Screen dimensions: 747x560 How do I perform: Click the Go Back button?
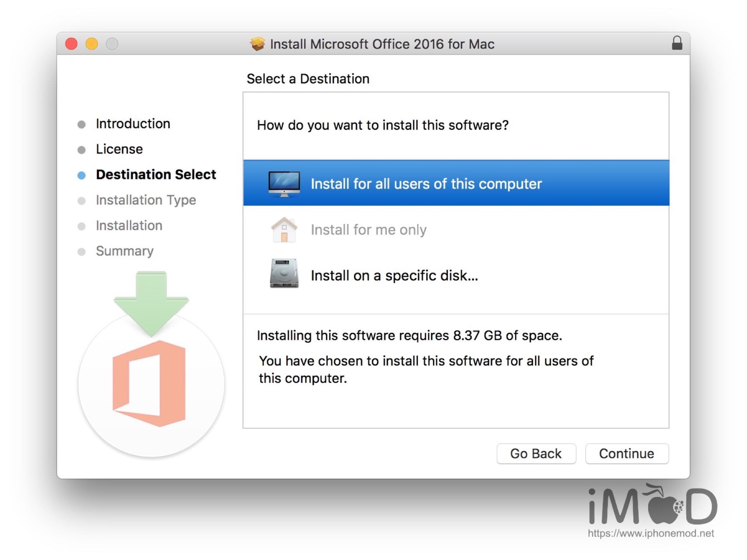click(x=536, y=453)
